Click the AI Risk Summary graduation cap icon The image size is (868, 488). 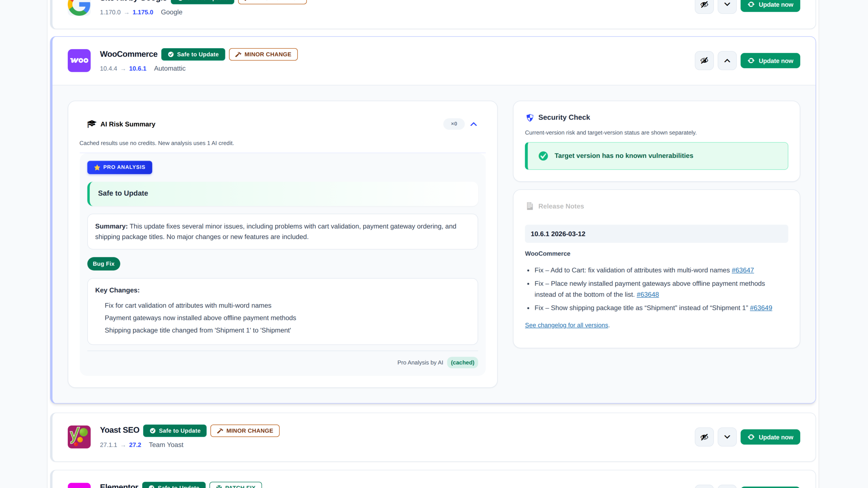(x=92, y=124)
